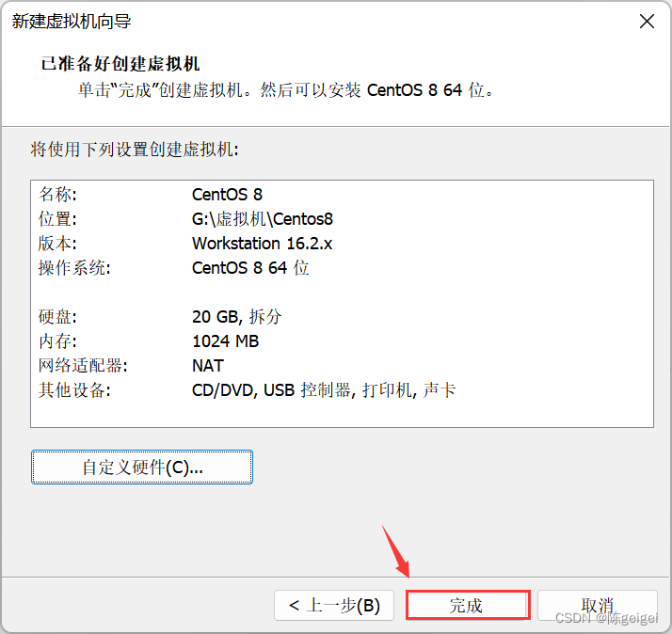Viewport: 672px width, 634px height.
Task: Click the 内存 value '1024 MB'
Action: pyautogui.click(x=226, y=341)
